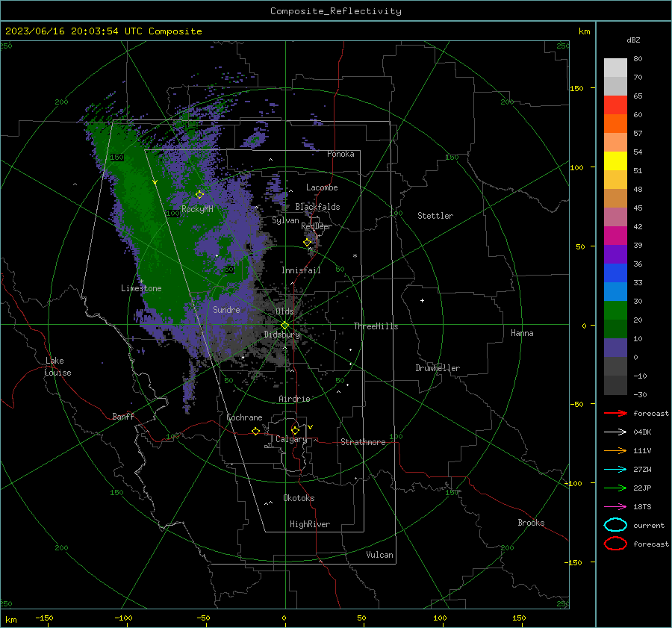Click the magenta 18TS arrow icon
672x628 pixels.
(x=615, y=507)
